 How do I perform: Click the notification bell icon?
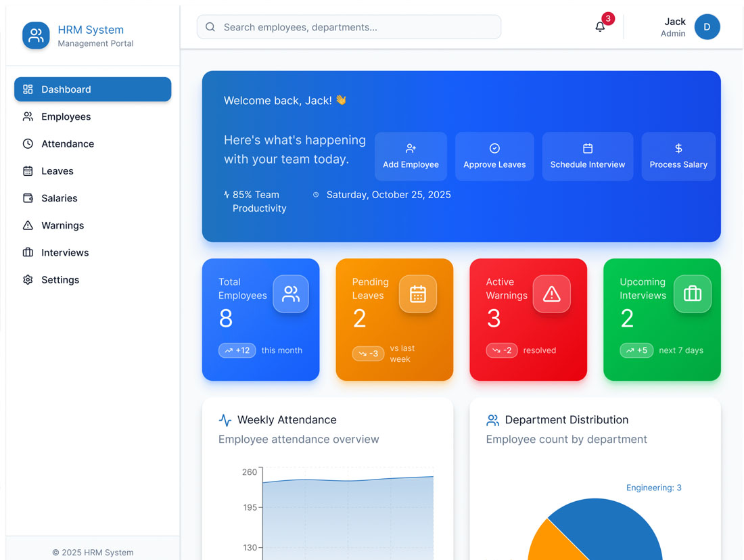600,27
